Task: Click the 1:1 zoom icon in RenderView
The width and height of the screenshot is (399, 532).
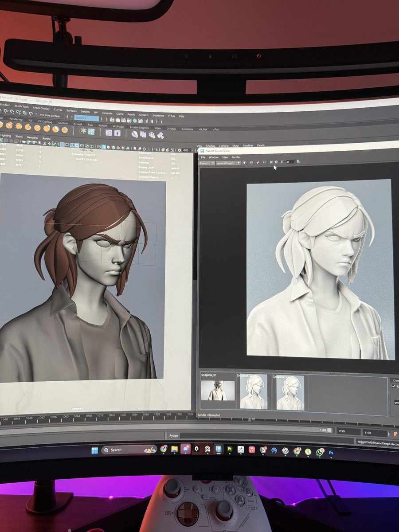Action: (x=264, y=163)
